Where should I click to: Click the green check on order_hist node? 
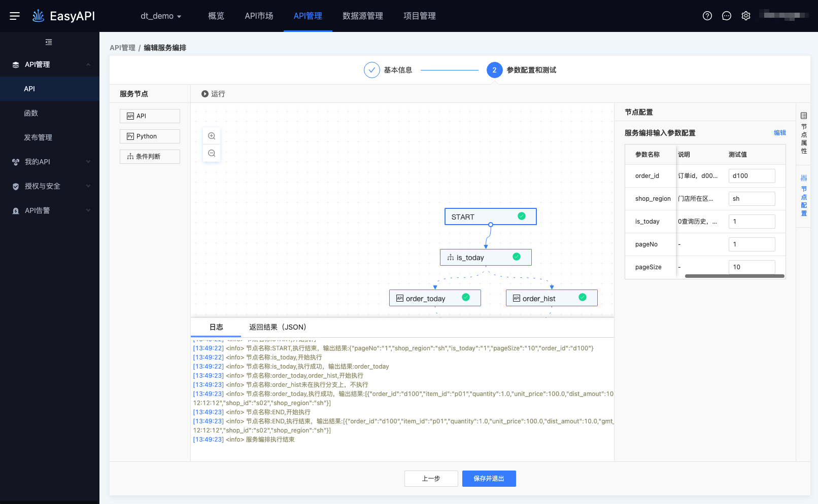[583, 297]
